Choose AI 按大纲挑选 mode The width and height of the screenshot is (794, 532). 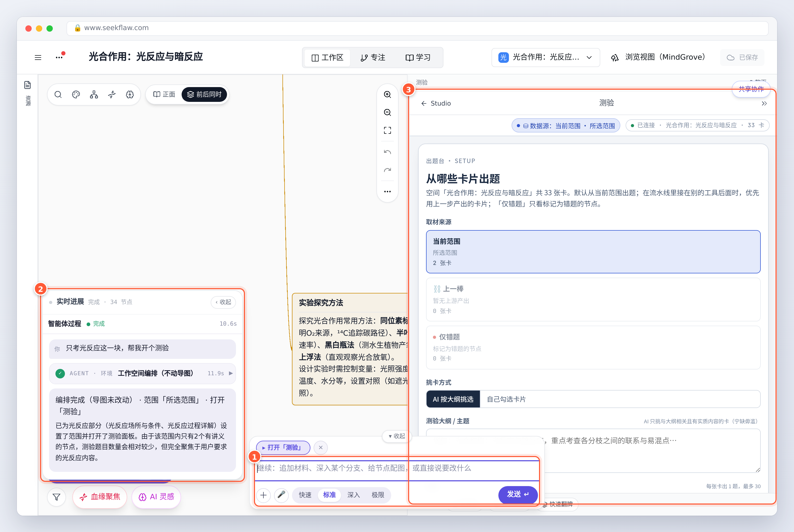(x=453, y=399)
